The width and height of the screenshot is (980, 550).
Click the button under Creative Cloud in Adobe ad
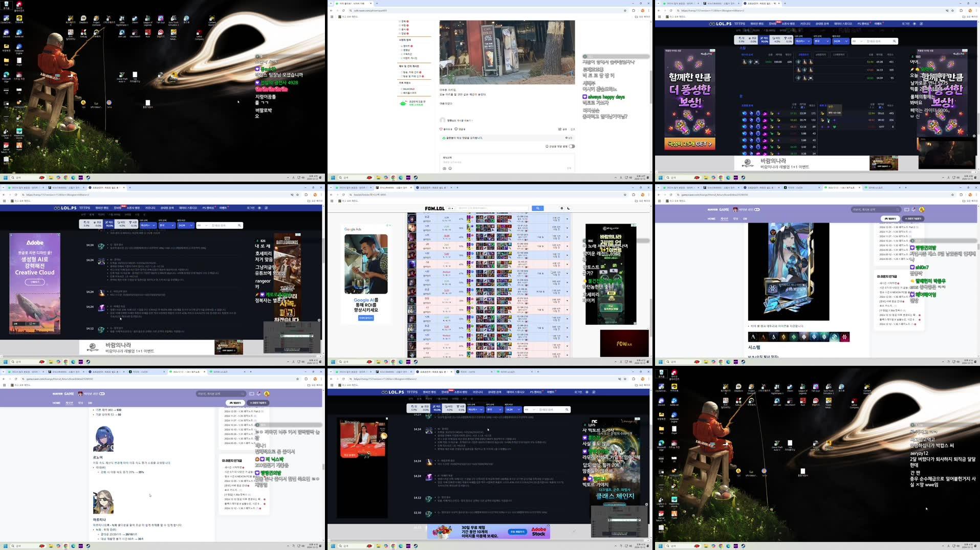click(35, 282)
